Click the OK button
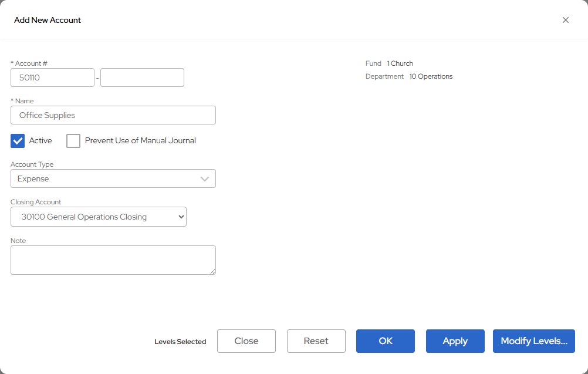 tap(385, 341)
